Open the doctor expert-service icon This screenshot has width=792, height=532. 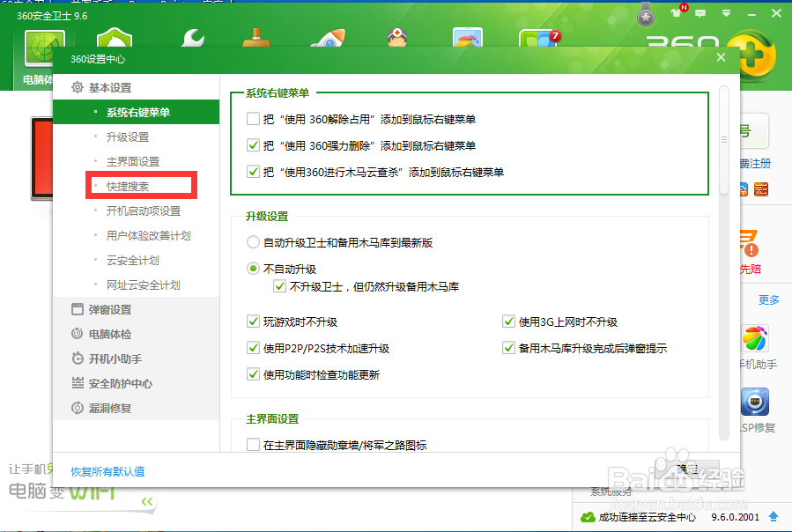(397, 38)
